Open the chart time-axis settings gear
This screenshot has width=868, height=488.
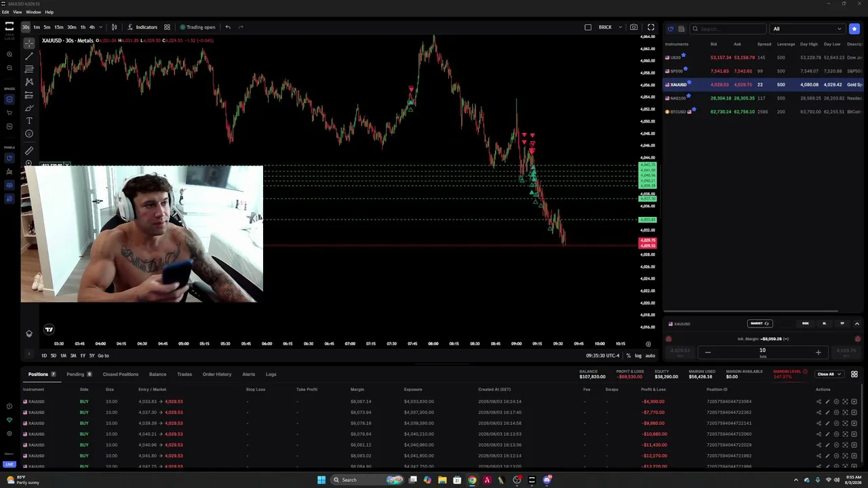point(648,344)
